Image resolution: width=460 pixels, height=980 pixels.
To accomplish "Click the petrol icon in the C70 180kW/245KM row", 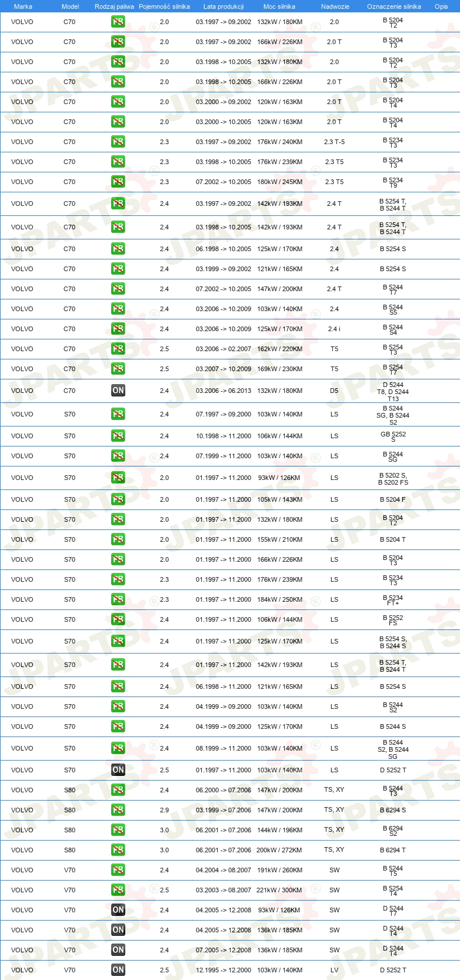I will 118,182.
